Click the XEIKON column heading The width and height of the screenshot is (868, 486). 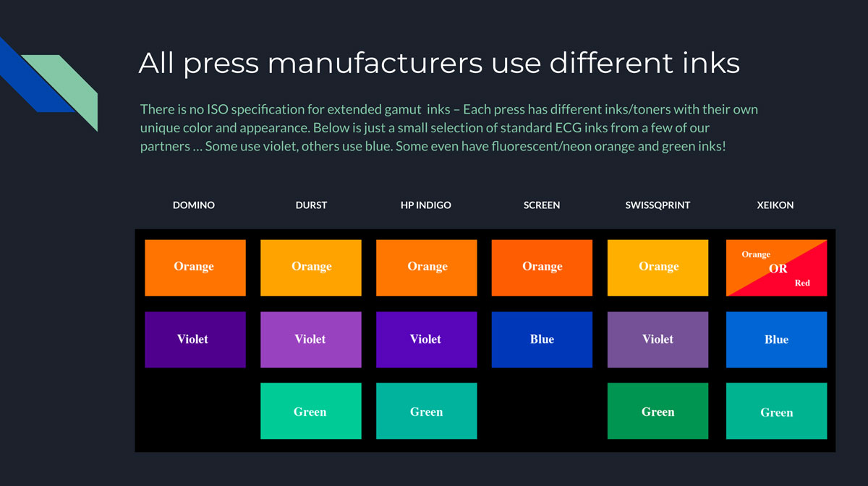(x=775, y=205)
